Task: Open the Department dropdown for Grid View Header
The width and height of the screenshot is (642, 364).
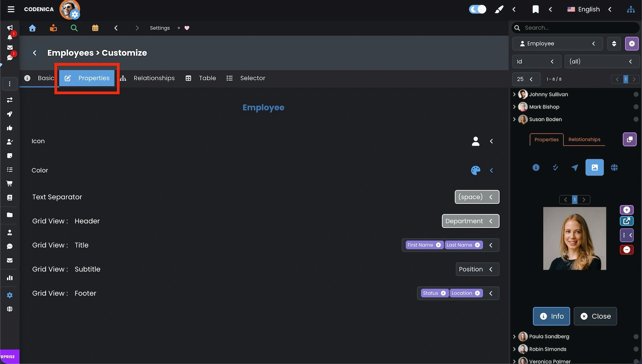Action: (470, 221)
